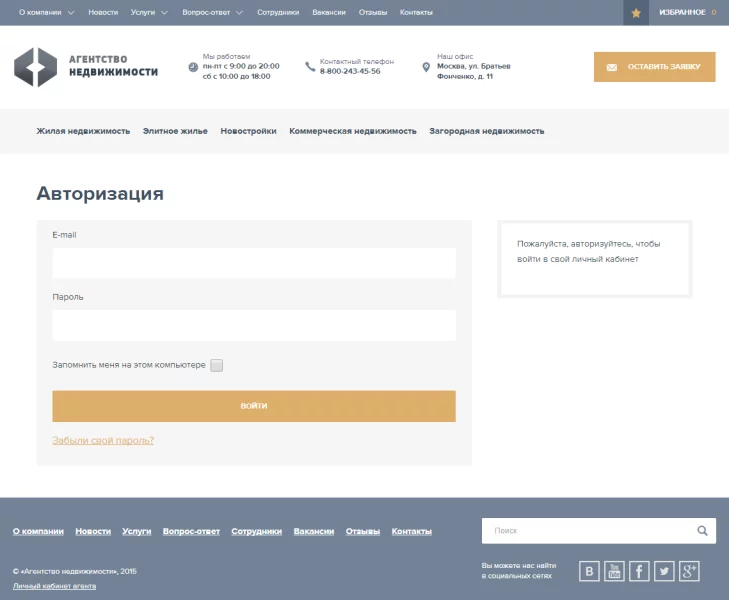Open 'Новостройки' in the category menu
729x600 pixels.
click(248, 131)
